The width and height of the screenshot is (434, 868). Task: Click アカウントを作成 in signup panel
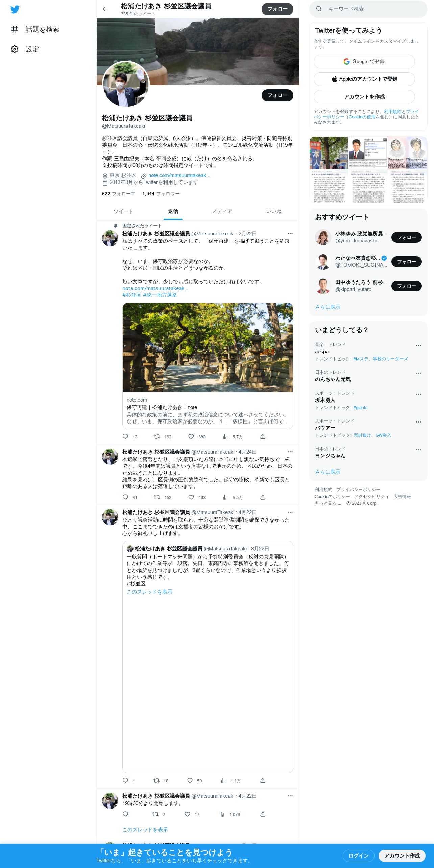[364, 97]
